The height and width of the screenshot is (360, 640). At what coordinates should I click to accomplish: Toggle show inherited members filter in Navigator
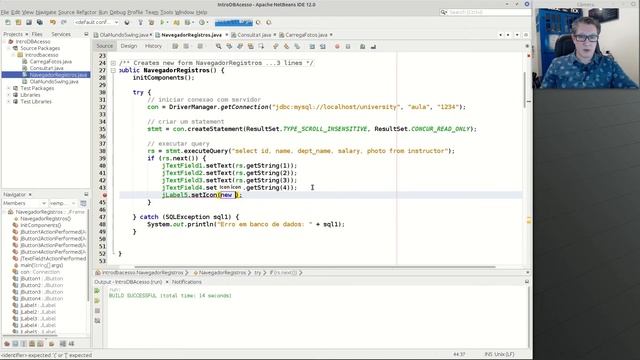[7, 344]
